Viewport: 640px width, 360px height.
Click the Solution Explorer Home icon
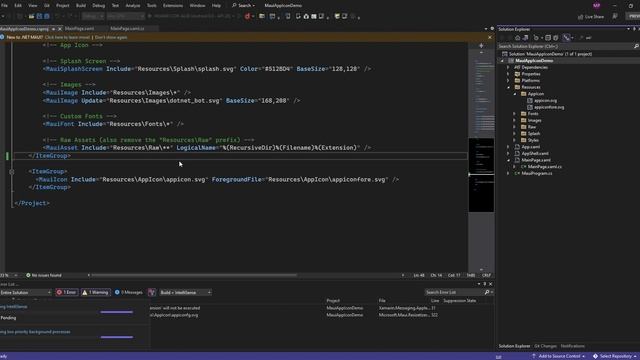point(518,38)
